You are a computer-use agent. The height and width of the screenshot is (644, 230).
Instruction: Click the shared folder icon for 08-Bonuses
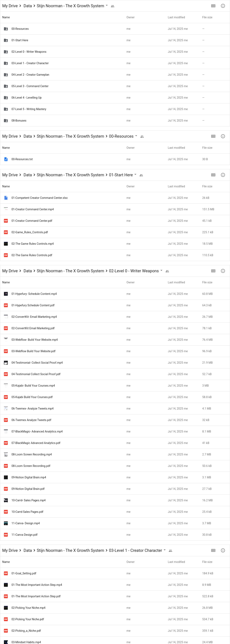click(6, 121)
